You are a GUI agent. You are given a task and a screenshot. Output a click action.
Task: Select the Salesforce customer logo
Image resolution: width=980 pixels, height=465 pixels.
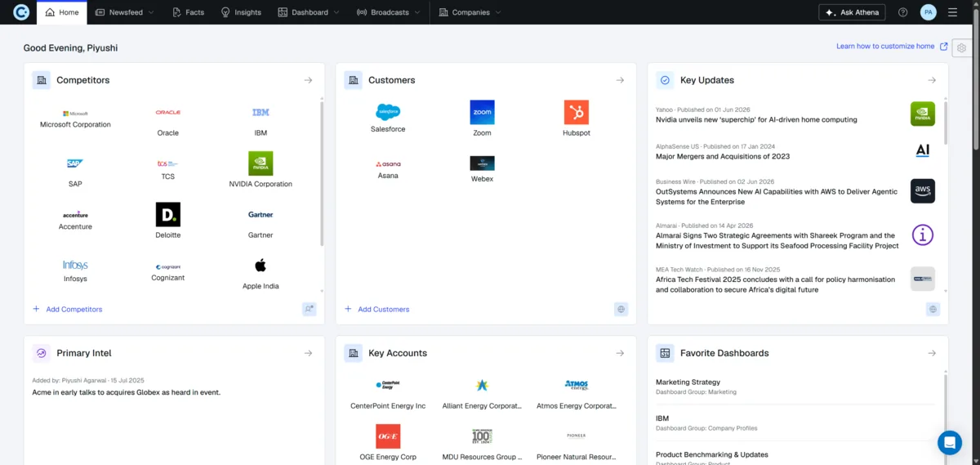pos(388,112)
